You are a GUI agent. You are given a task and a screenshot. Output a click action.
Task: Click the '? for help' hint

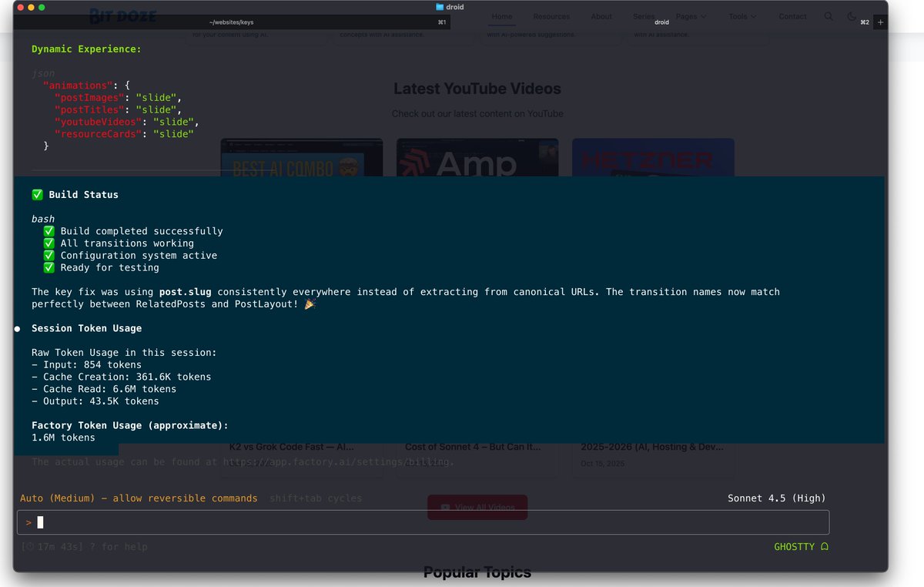tap(118, 547)
